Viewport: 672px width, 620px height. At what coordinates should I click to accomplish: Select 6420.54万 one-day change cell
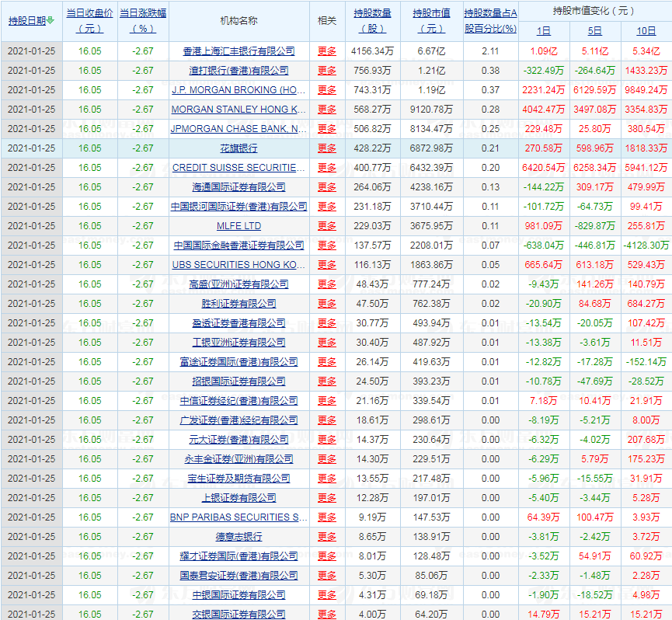click(x=544, y=168)
